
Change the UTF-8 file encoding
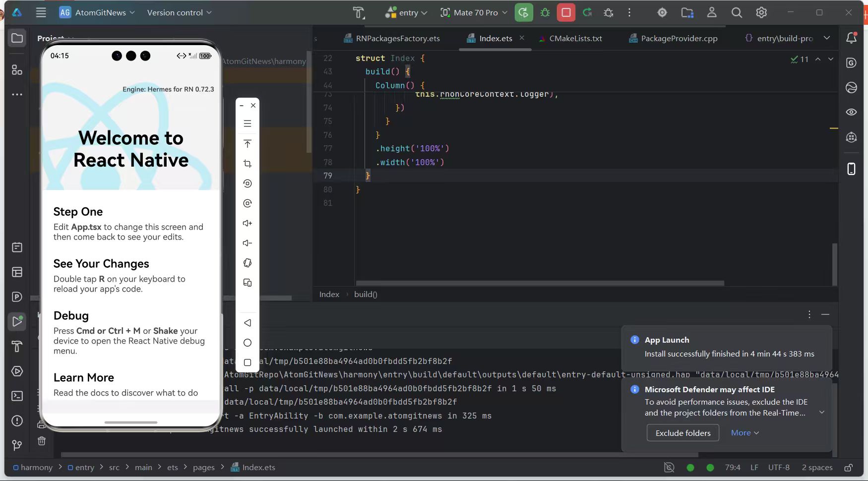pyautogui.click(x=779, y=467)
